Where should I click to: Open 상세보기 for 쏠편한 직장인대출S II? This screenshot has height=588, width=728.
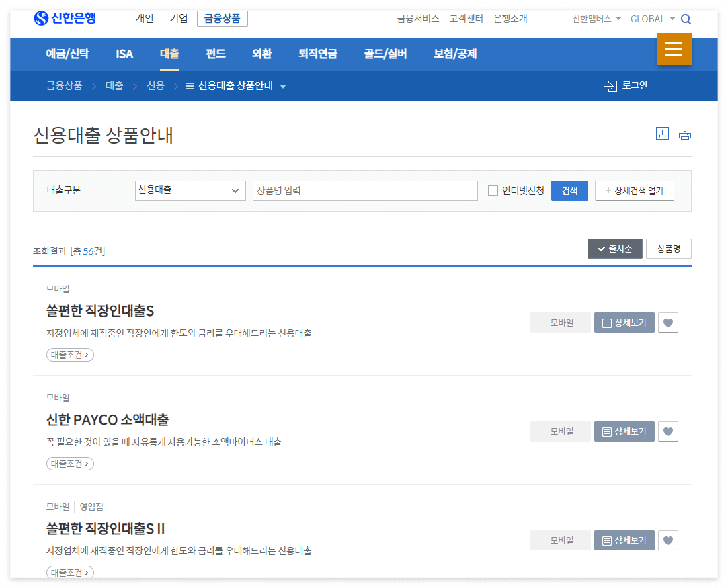coord(624,540)
